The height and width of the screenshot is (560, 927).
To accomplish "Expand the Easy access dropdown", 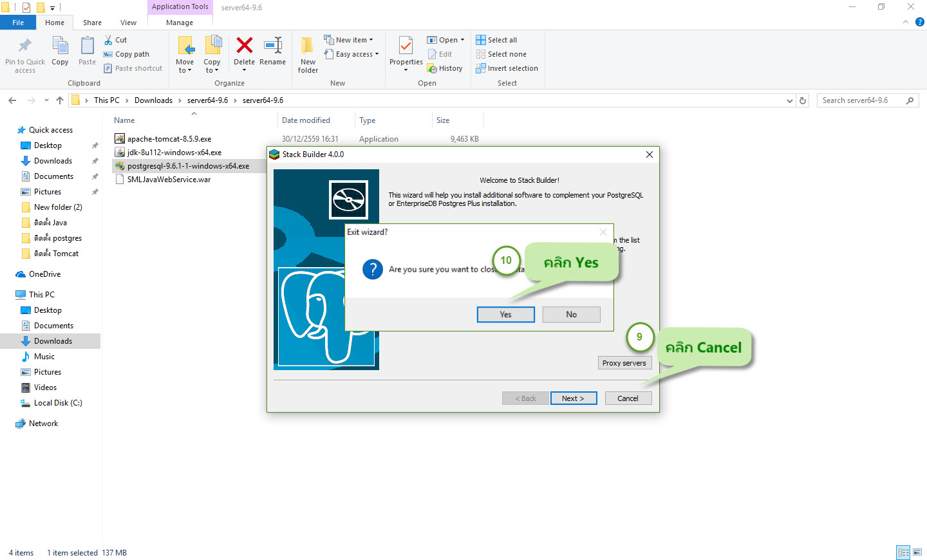I will tap(351, 54).
